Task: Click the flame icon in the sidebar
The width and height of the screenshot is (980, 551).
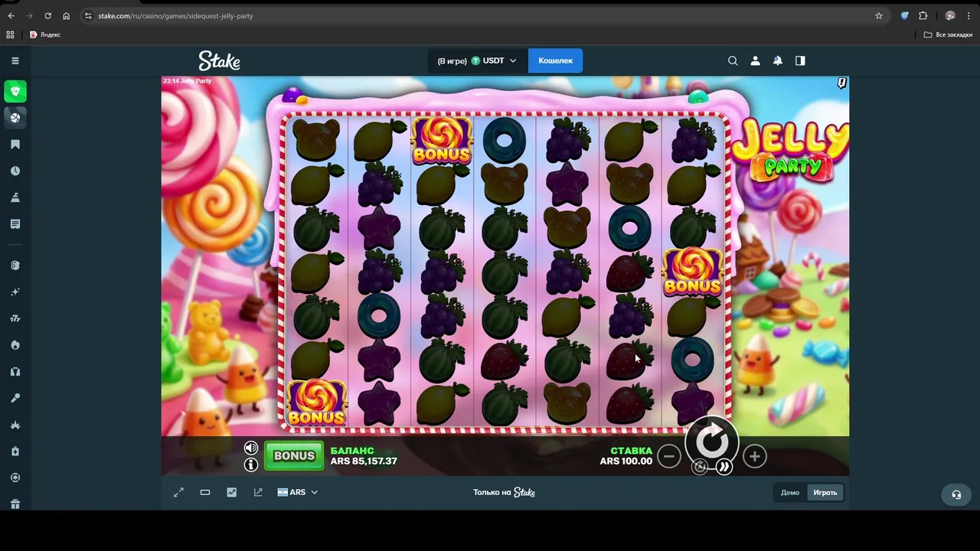Action: [x=15, y=345]
